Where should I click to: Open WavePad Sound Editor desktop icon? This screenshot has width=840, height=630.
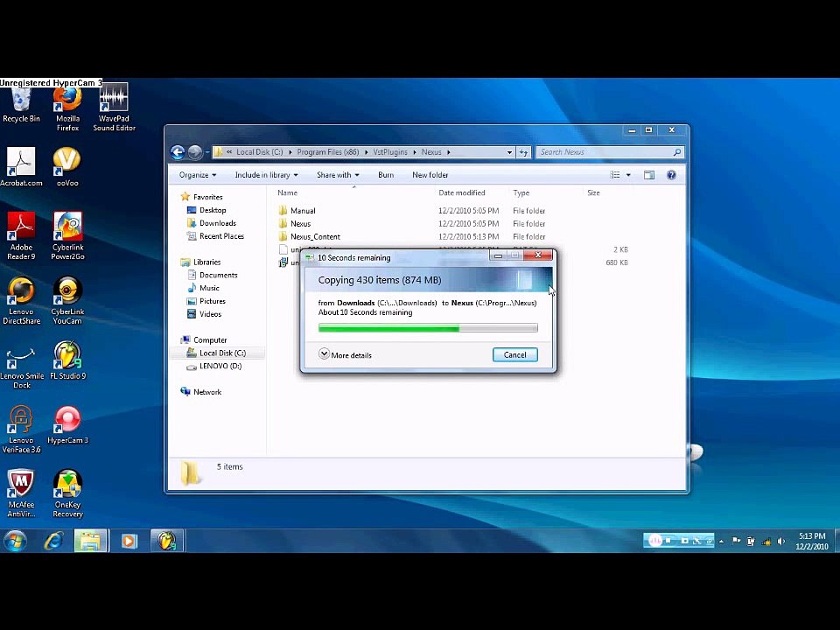point(114,108)
